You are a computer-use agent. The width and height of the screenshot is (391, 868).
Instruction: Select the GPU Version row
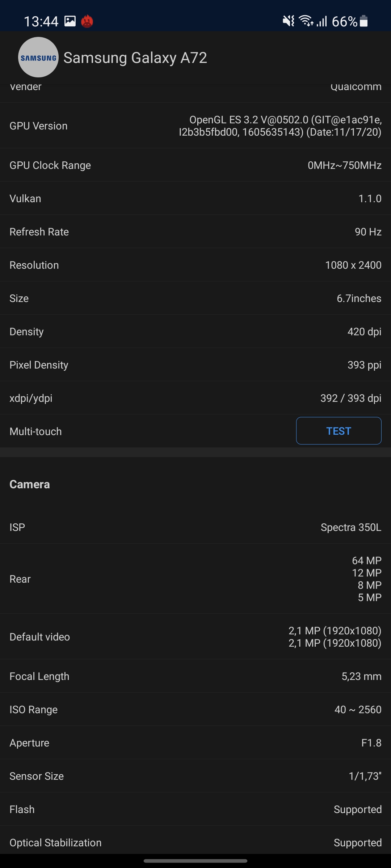[195, 126]
